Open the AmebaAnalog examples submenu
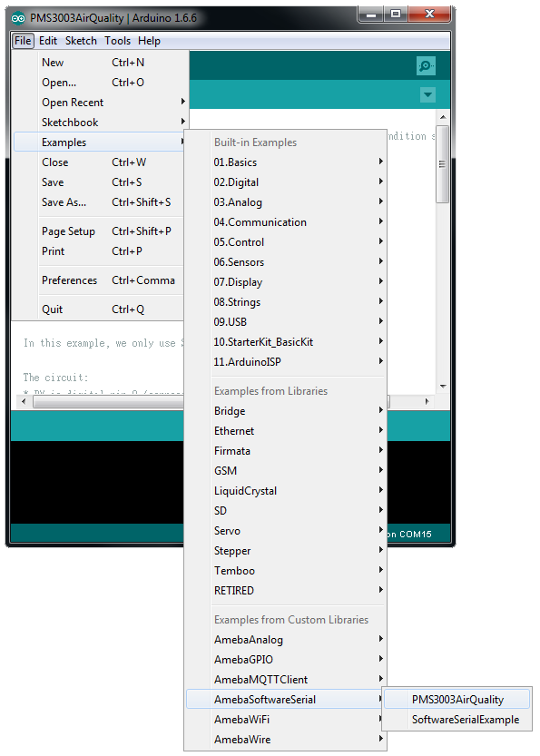The image size is (540, 756). 286,640
